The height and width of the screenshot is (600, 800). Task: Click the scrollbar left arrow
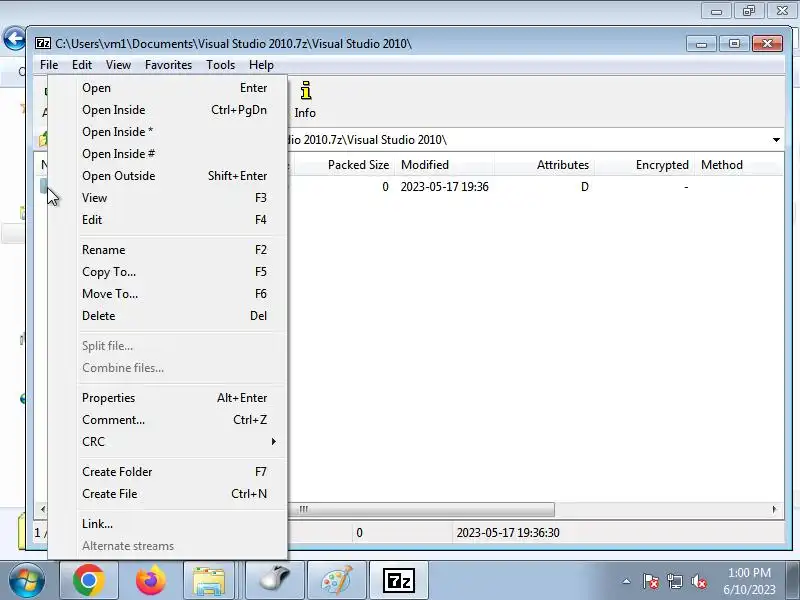coord(43,509)
